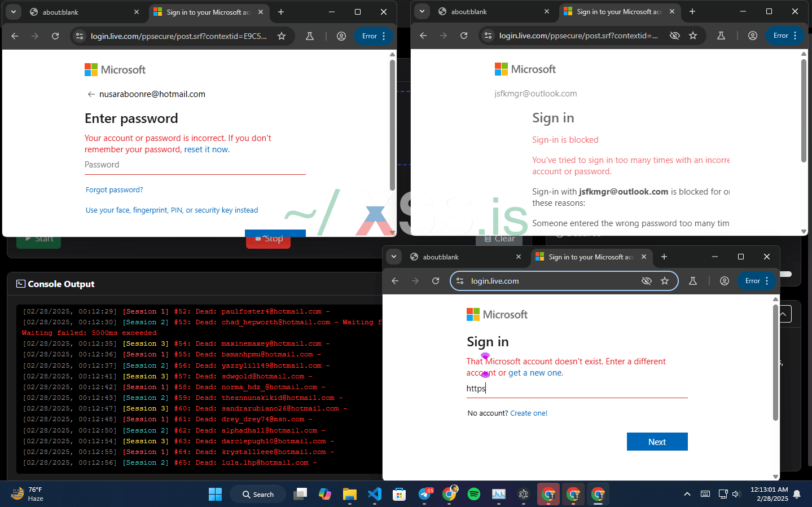Open Telegram from the taskbar
The image size is (812, 507).
(425, 494)
